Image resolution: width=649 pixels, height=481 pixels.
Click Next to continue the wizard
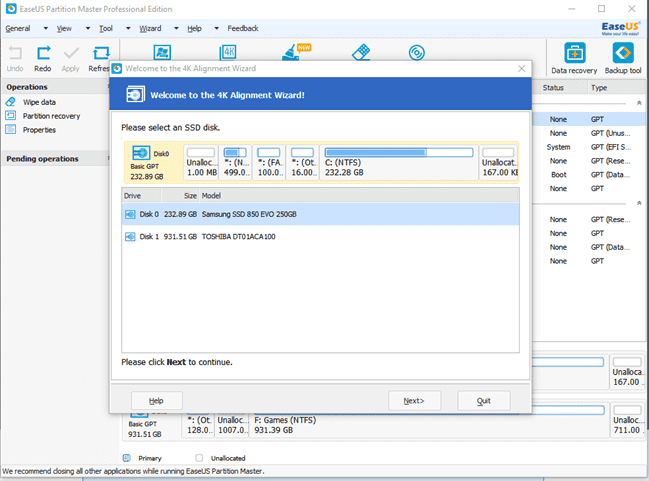coord(414,401)
